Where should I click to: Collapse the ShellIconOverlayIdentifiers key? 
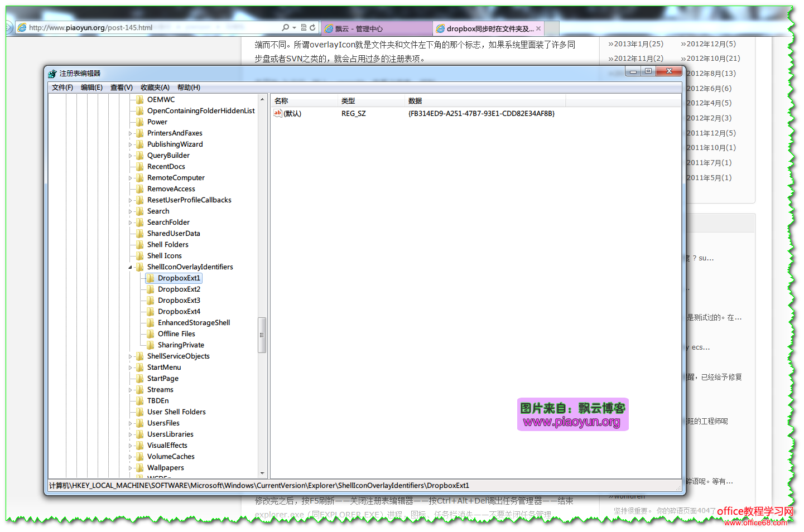[131, 268]
